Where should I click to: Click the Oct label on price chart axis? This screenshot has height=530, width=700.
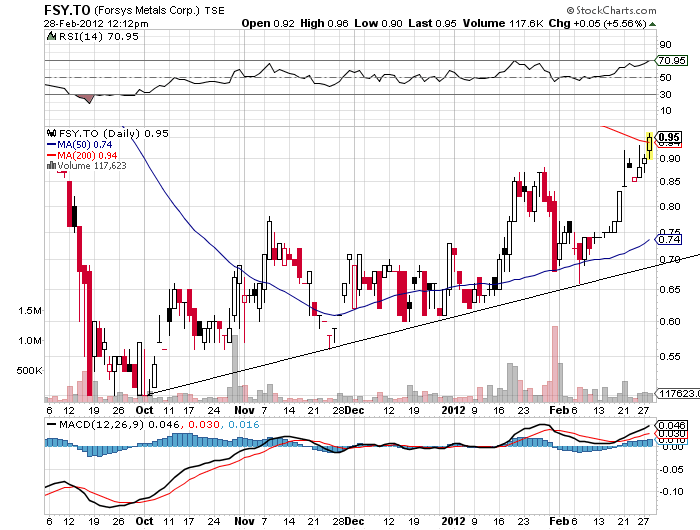[x=144, y=410]
